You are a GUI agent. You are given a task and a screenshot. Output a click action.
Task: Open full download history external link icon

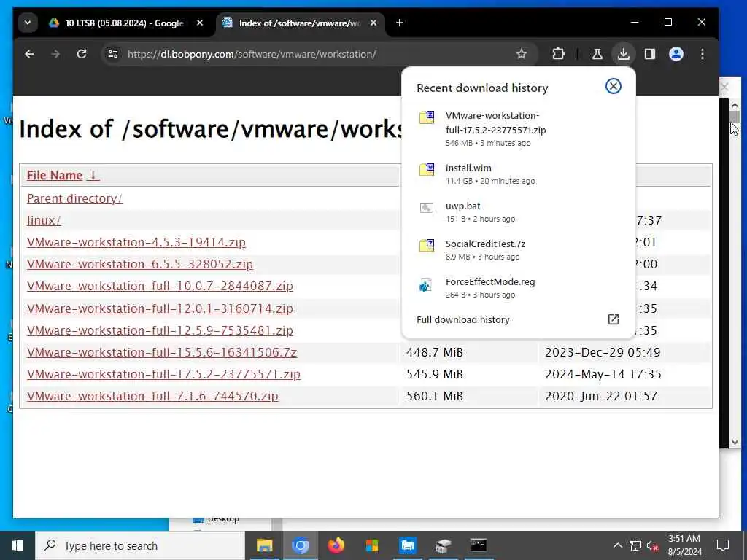(x=613, y=319)
